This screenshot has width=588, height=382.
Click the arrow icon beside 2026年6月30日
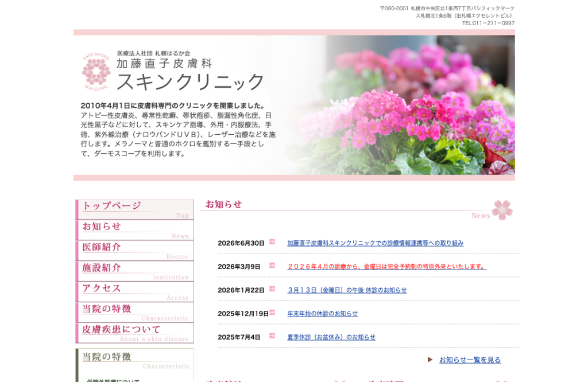click(272, 242)
